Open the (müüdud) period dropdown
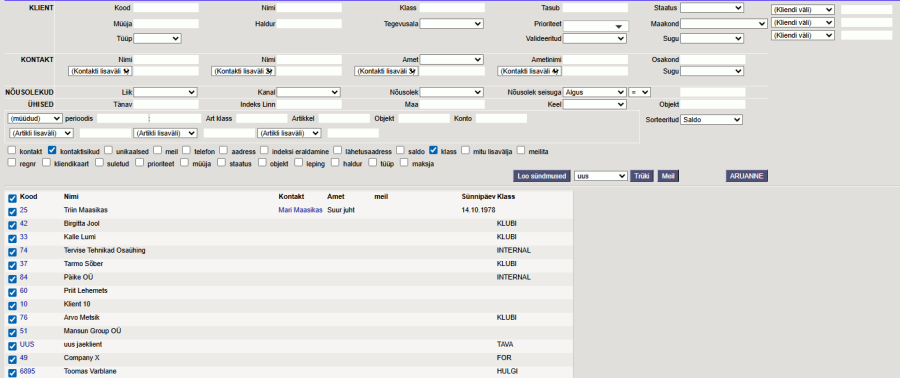The width and height of the screenshot is (900, 378). (x=35, y=118)
